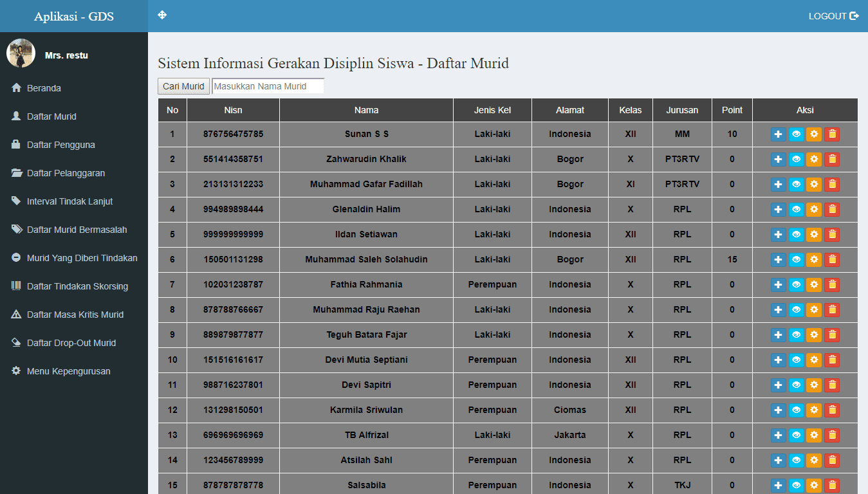Click the orange gear icon for Glenaldin Halim
Viewport: 868px width, 494px height.
tap(814, 209)
